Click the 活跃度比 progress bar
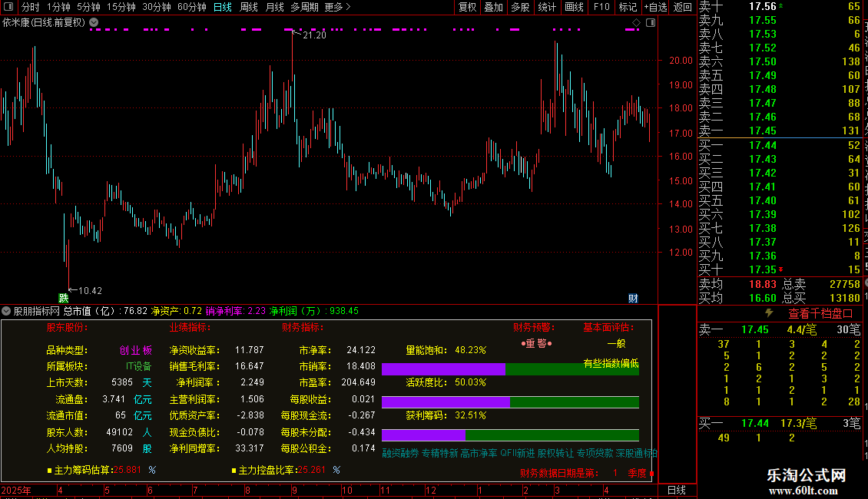 coord(510,402)
